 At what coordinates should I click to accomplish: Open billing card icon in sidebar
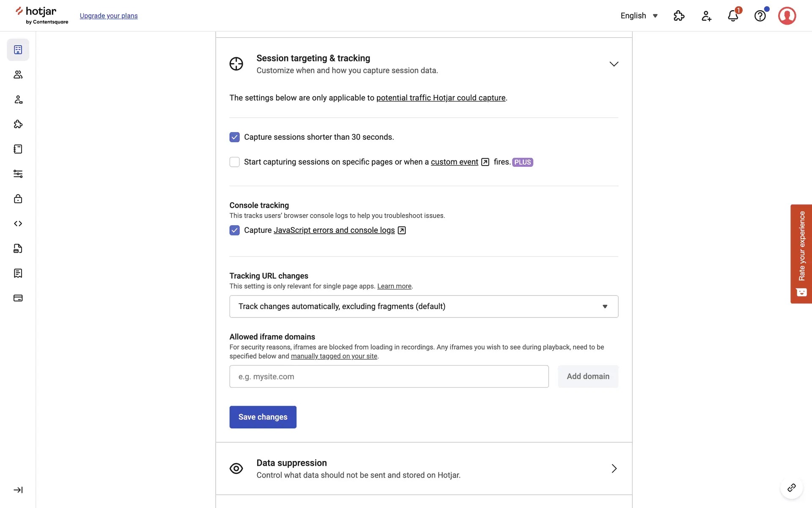(x=18, y=298)
